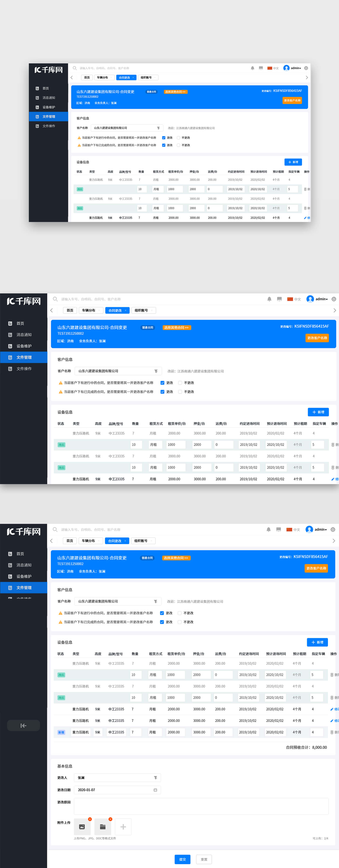Remove the image attachment with its red X
Screen dimensions: 339x868
coord(90,819)
